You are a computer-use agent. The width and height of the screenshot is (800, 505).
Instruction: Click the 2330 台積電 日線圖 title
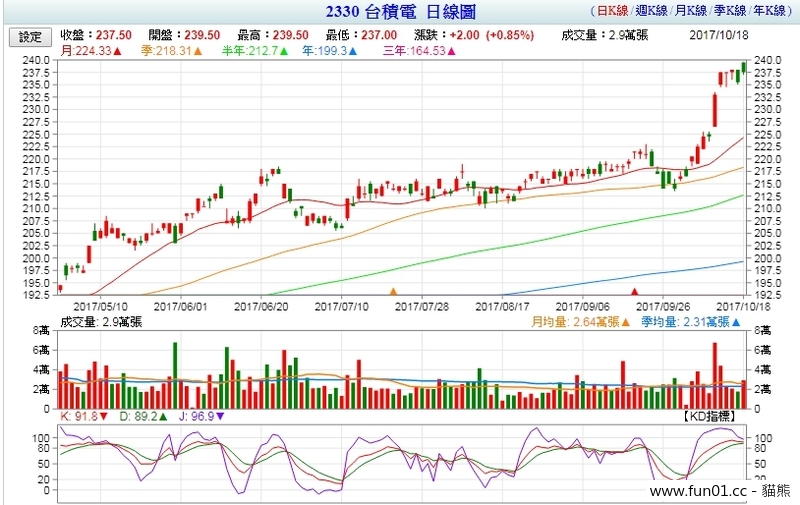pyautogui.click(x=401, y=12)
